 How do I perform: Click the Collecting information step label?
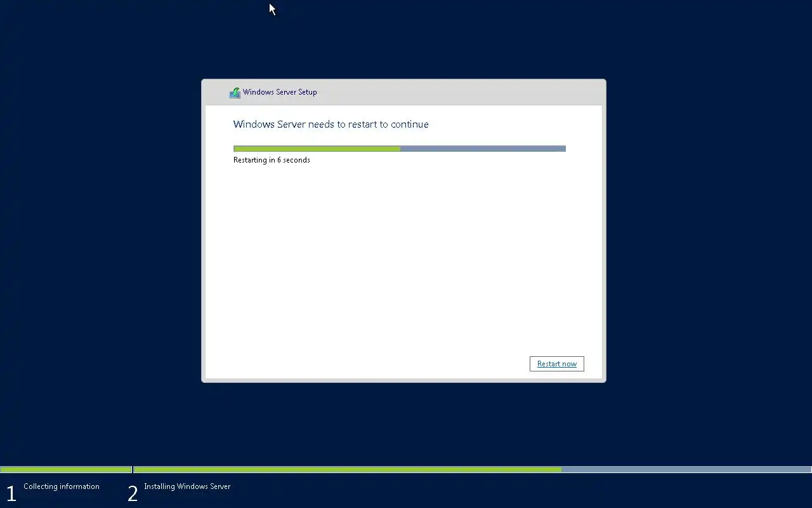[62, 486]
